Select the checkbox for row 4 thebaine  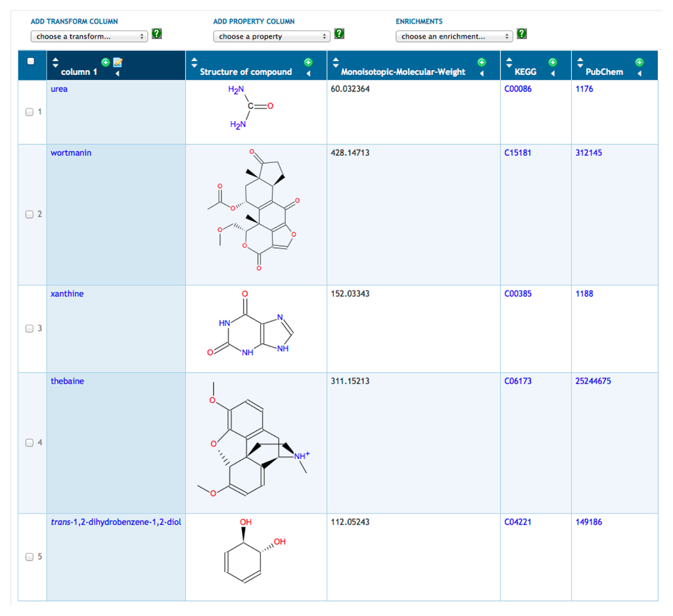click(x=29, y=442)
